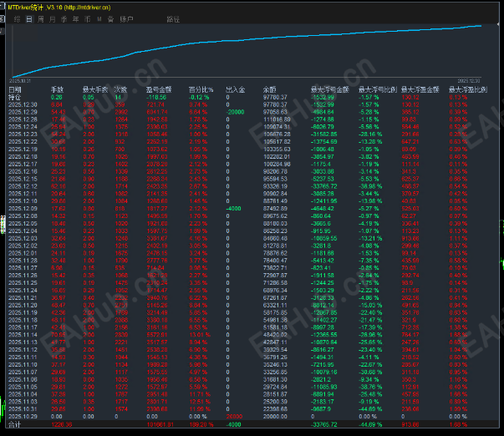This screenshot has width=504, height=436.
Task: Switch to the 账户 account tab
Action: pyautogui.click(x=126, y=19)
